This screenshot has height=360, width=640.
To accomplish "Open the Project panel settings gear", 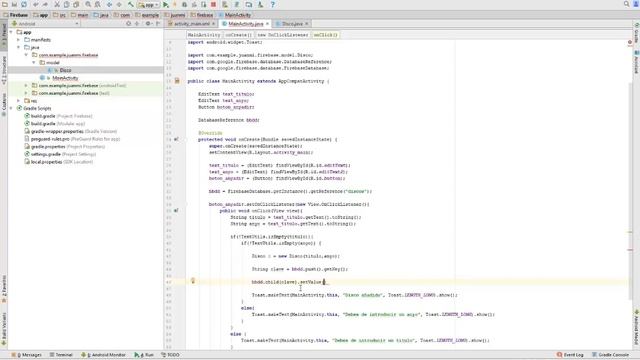I will click(x=149, y=24).
